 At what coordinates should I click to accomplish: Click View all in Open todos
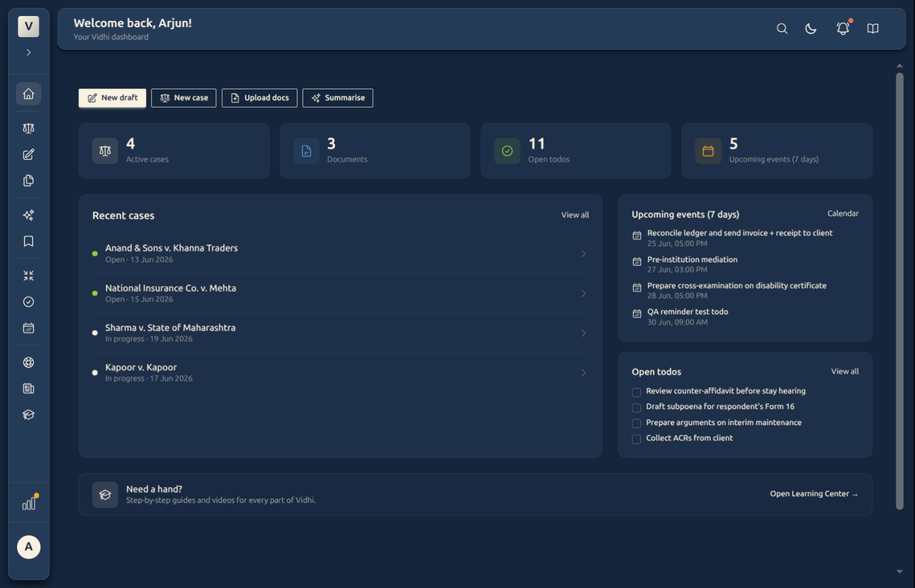point(845,371)
